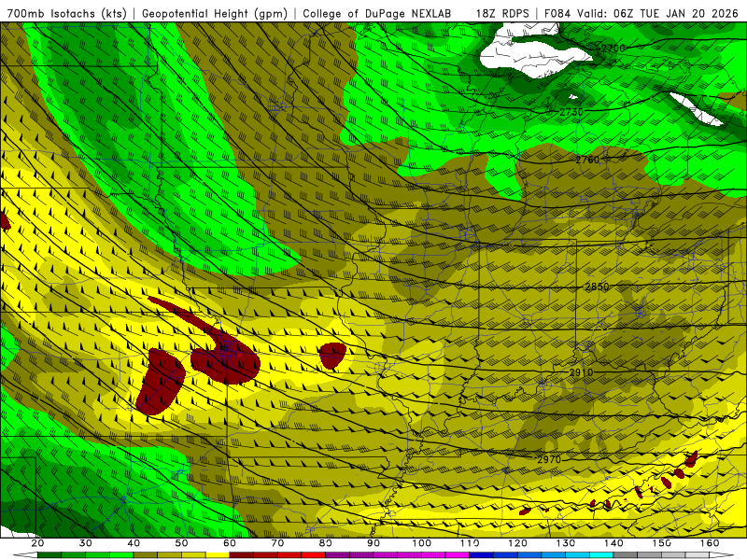Click the 60 value on the color scale

(230, 543)
